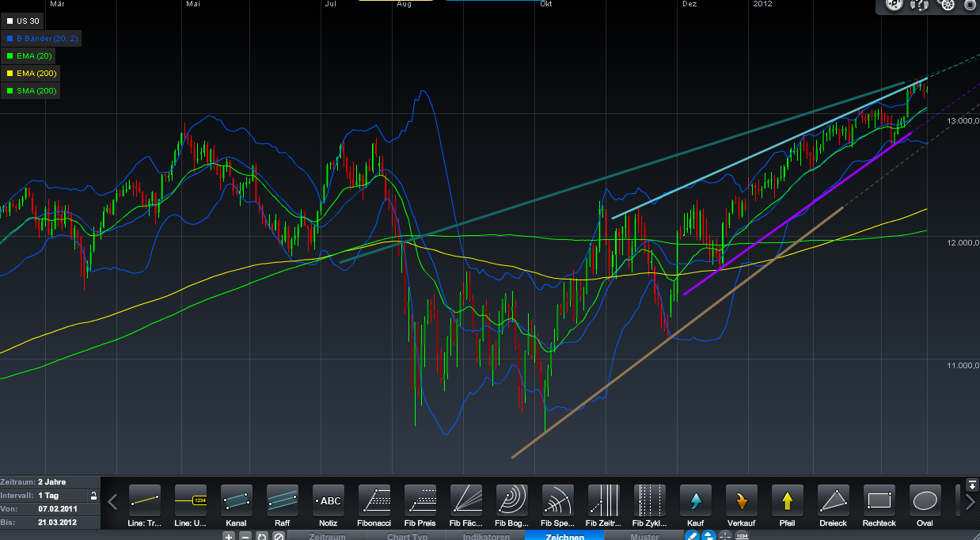Image resolution: width=980 pixels, height=540 pixels.
Task: Place a Verkauf sell arrow marker
Action: click(741, 500)
